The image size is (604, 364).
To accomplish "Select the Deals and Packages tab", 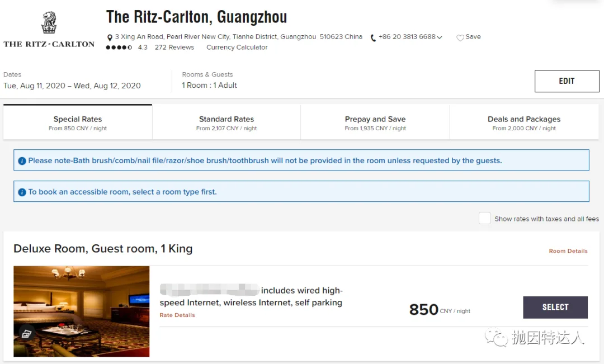I will [x=524, y=122].
